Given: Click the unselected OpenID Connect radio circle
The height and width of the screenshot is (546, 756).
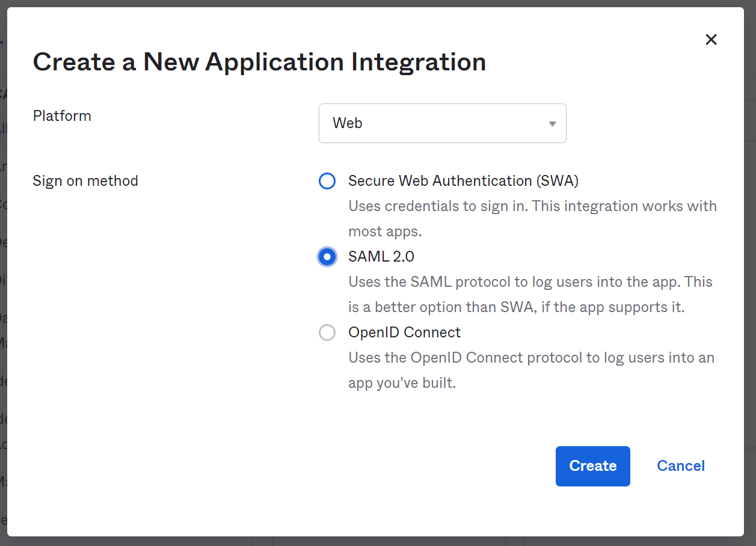Looking at the screenshot, I should coord(327,333).
